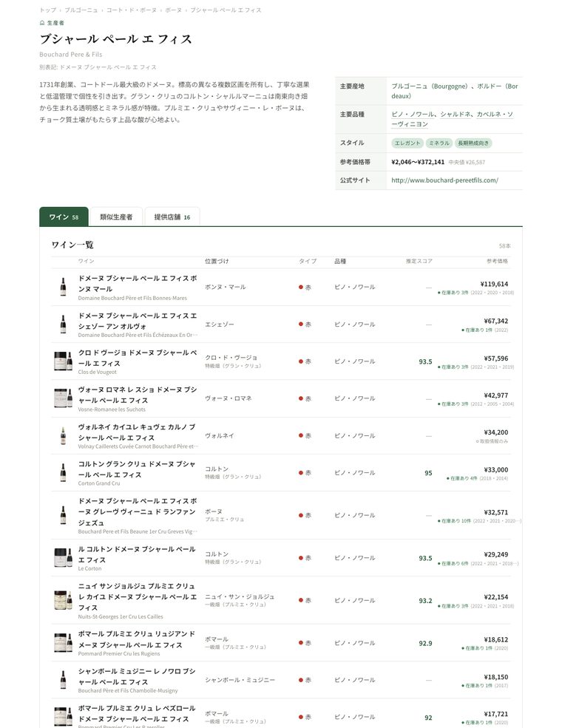Click the エシェゾー appellation cell
The width and height of the screenshot is (562, 728).
click(x=219, y=324)
